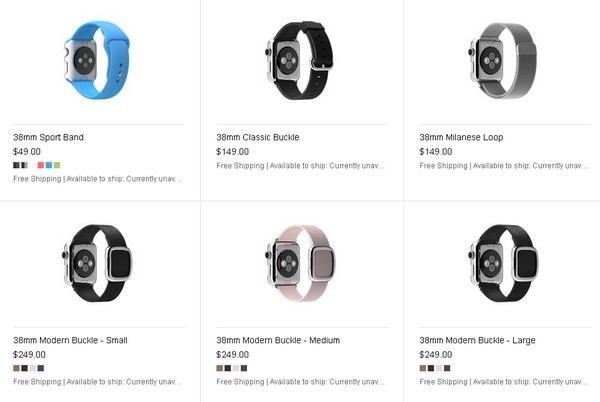Screen dimensions: 600x402
Task: Choose the navy swatch for Modern Buckle Small
Action: click(x=41, y=368)
